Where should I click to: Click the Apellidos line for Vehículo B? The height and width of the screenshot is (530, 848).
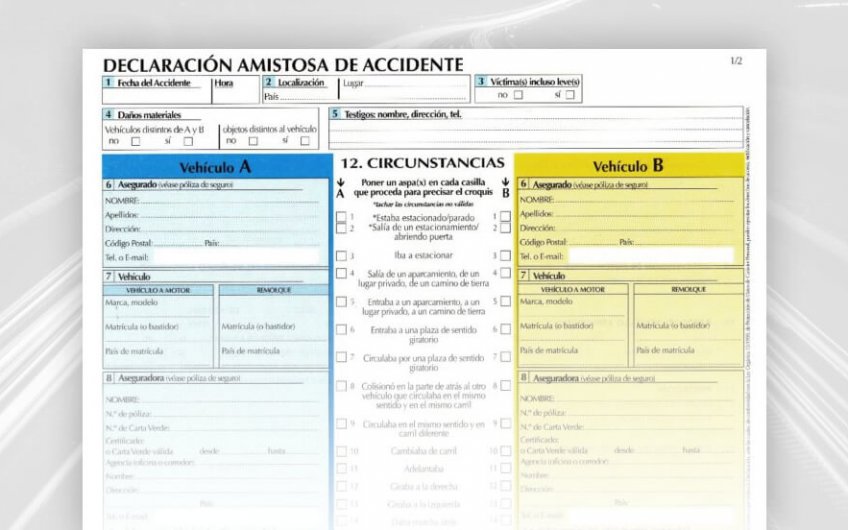[645, 214]
